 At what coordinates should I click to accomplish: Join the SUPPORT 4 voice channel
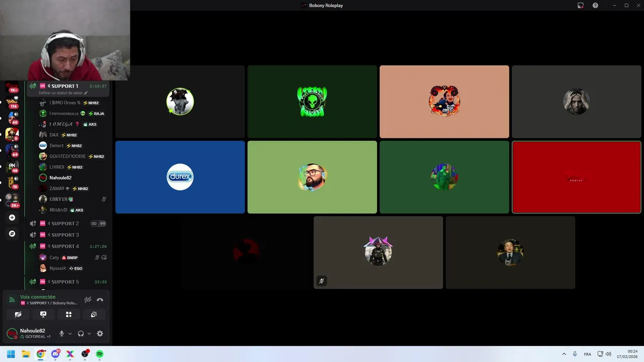coord(68,246)
